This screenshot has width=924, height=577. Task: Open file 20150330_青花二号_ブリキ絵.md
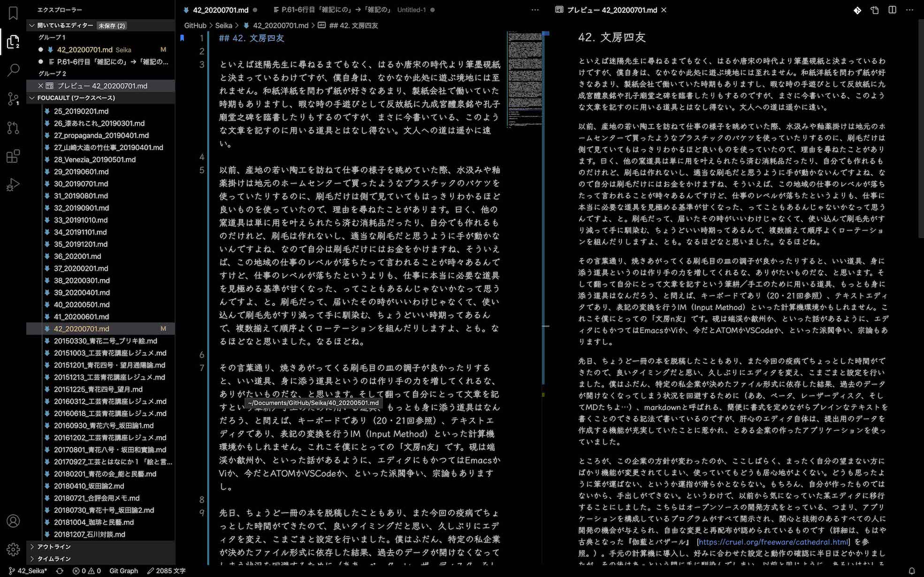point(105,341)
